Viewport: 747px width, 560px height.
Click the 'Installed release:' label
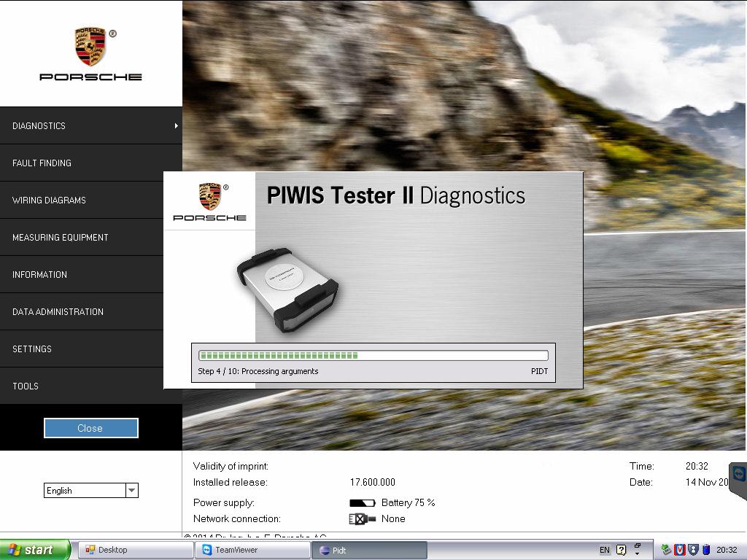tap(230, 483)
